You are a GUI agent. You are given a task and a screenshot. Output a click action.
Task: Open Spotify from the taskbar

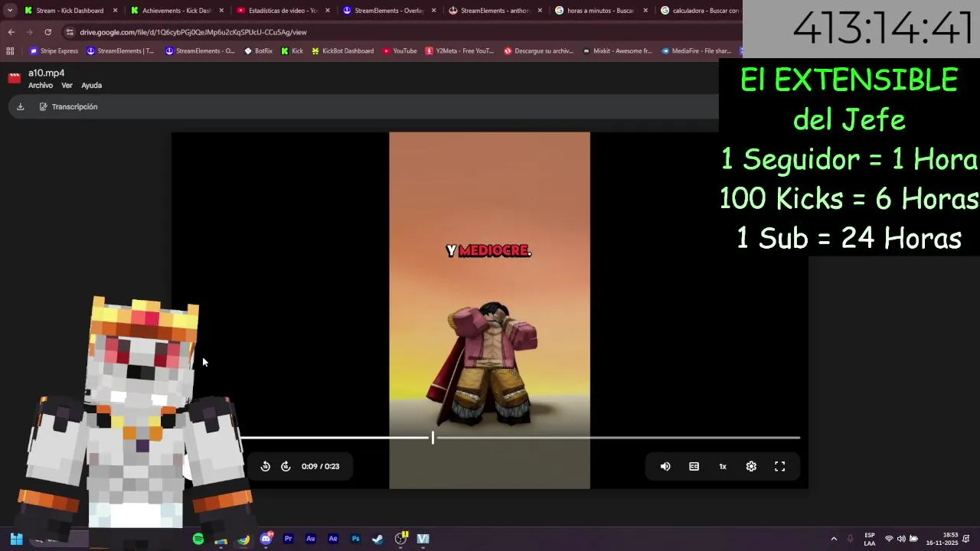pyautogui.click(x=198, y=539)
